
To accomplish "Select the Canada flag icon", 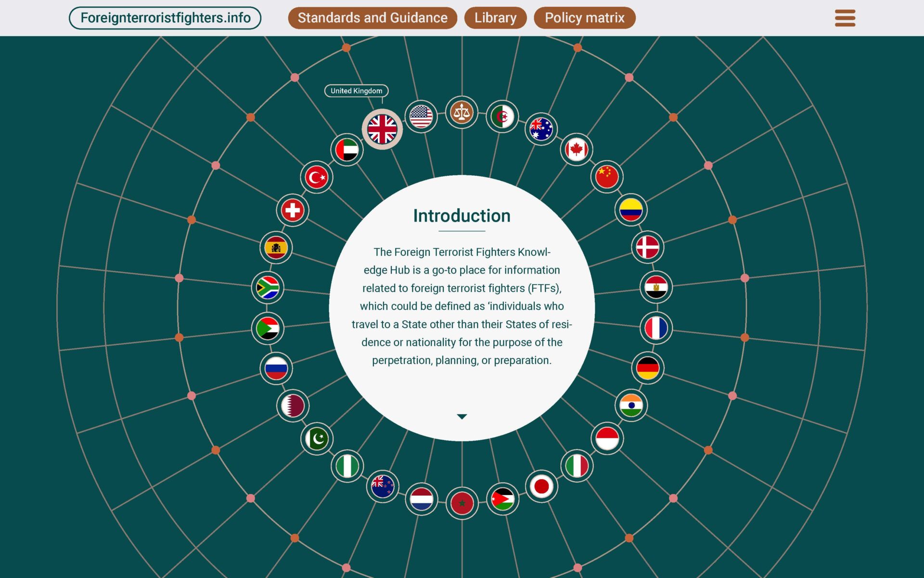I will [x=576, y=149].
